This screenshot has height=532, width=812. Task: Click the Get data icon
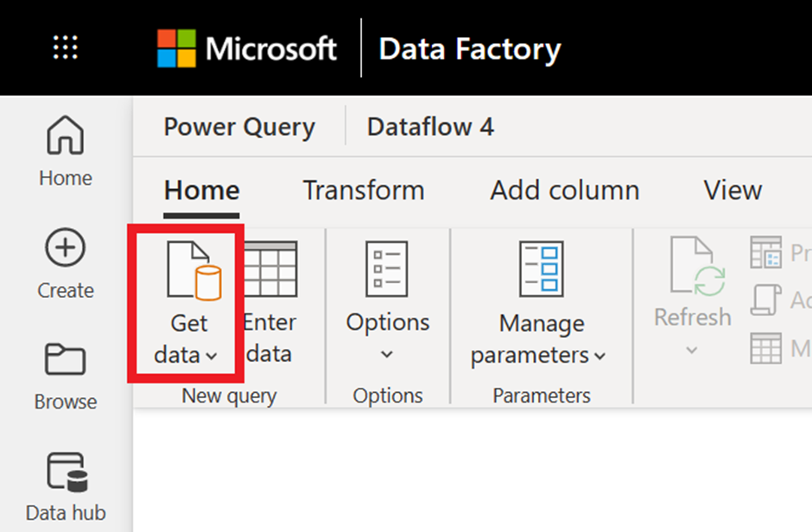point(194,270)
